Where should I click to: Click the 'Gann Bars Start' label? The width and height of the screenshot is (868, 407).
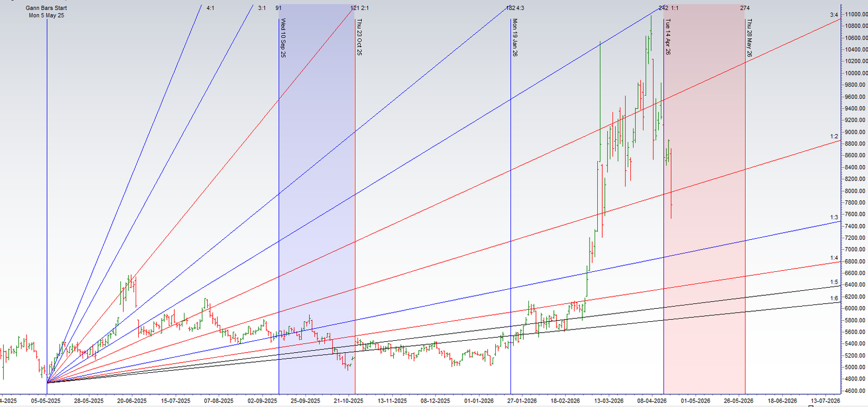(x=46, y=8)
